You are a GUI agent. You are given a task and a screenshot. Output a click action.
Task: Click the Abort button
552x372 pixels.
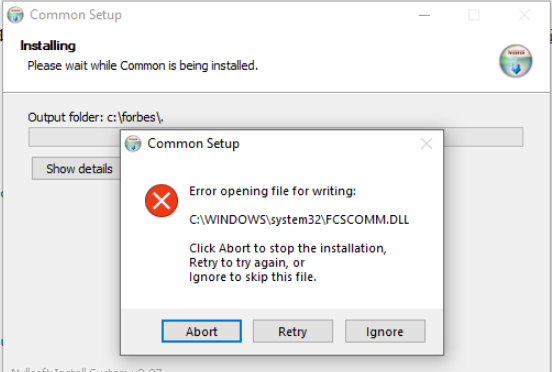[x=202, y=331]
